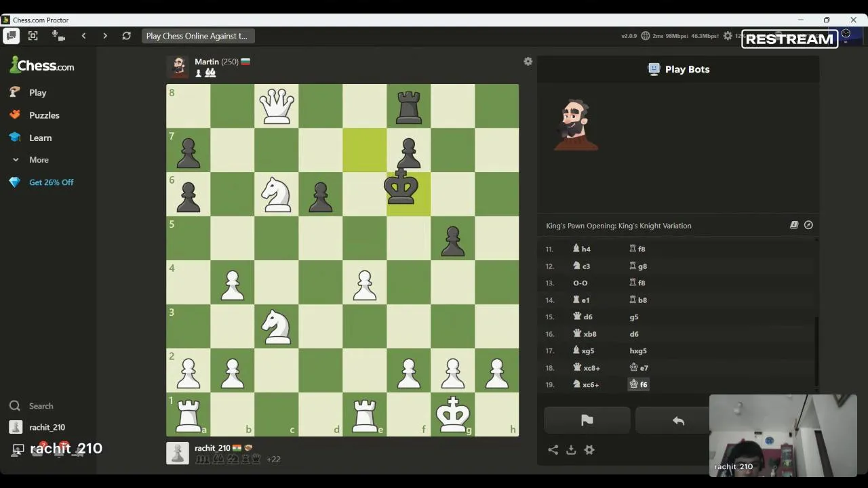Click Martin's bot avatar above the board
This screenshot has height=488, width=868.
pos(178,67)
